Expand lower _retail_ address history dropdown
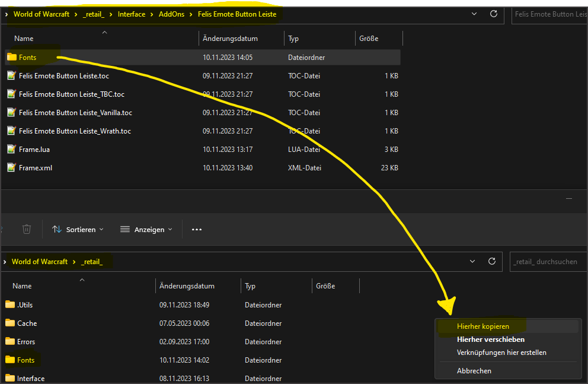The height and width of the screenshot is (384, 588). [472, 261]
